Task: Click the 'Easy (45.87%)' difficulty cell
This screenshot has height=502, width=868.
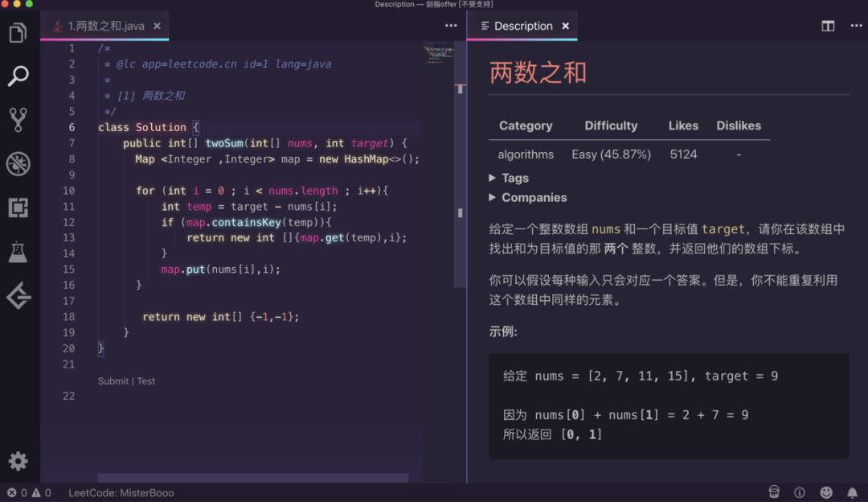Action: click(x=611, y=154)
